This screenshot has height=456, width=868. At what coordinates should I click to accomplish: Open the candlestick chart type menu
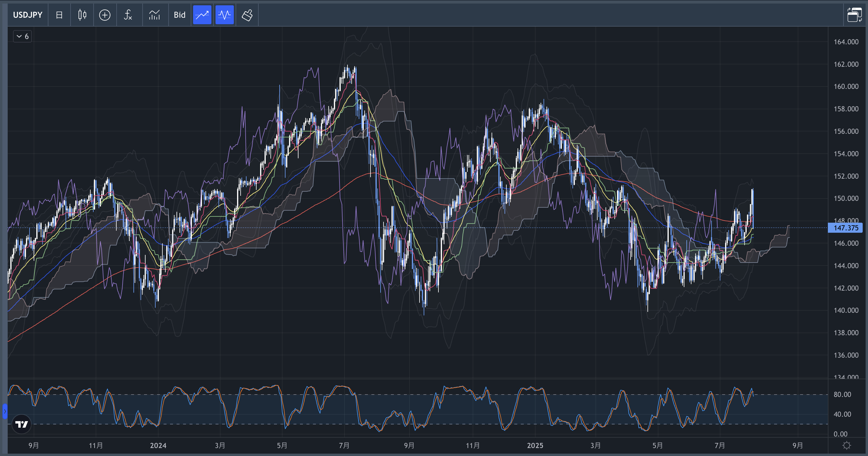coord(82,15)
